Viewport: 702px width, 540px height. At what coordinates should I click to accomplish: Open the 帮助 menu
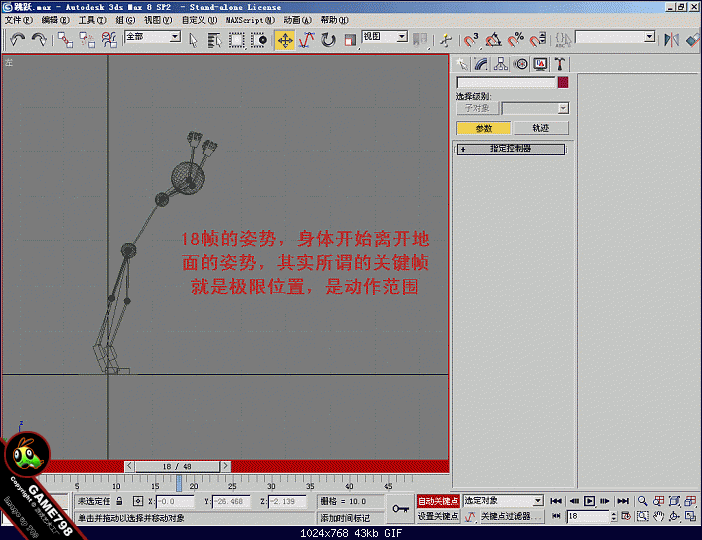(334, 20)
